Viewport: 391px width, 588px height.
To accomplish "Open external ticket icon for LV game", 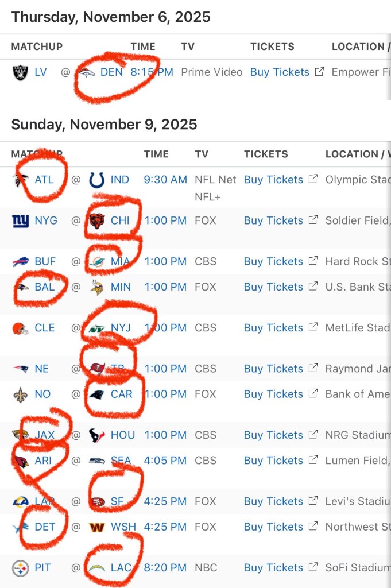I will 320,72.
